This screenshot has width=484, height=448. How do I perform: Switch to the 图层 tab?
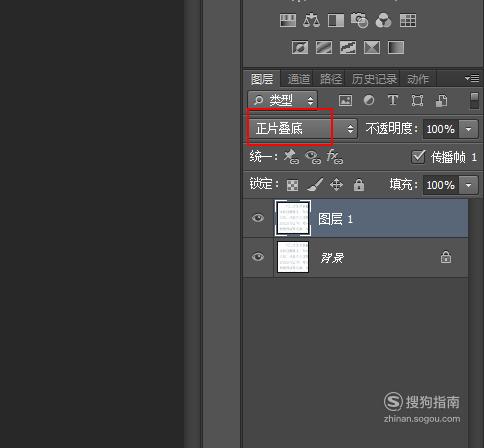tap(262, 79)
